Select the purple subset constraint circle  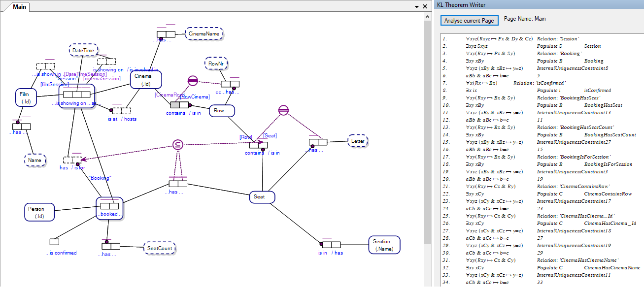pyautogui.click(x=178, y=144)
